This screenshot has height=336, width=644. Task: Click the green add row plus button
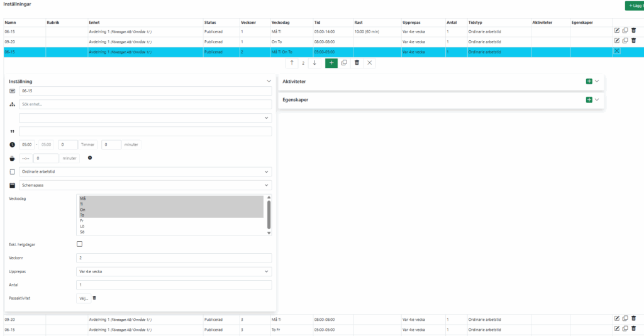pos(331,63)
